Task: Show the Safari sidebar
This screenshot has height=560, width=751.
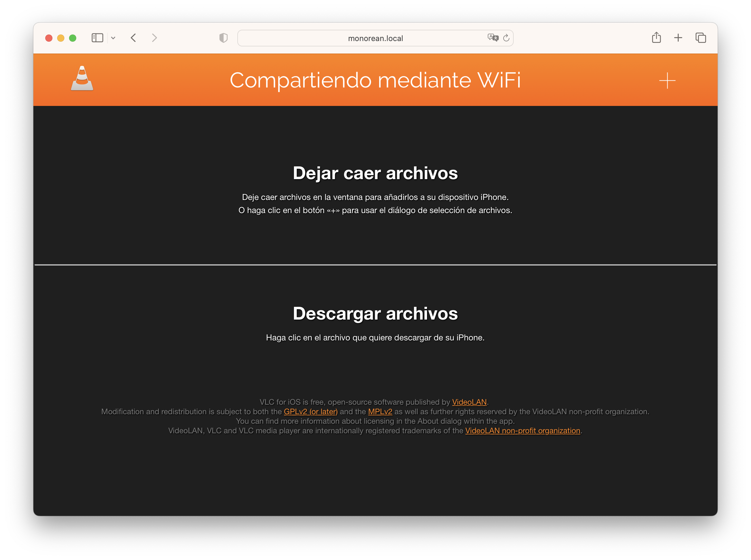Action: coord(97,38)
